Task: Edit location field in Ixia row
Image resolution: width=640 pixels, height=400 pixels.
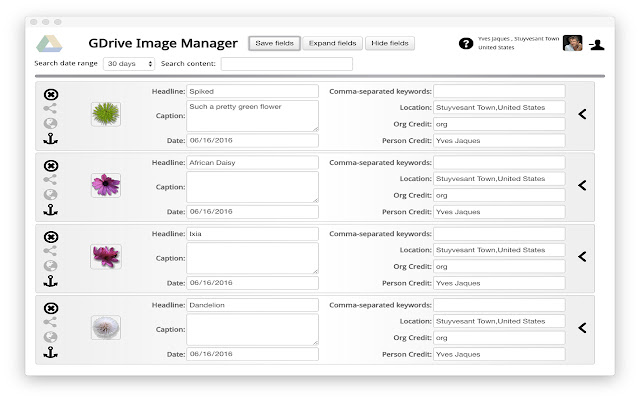Action: pyautogui.click(x=499, y=250)
